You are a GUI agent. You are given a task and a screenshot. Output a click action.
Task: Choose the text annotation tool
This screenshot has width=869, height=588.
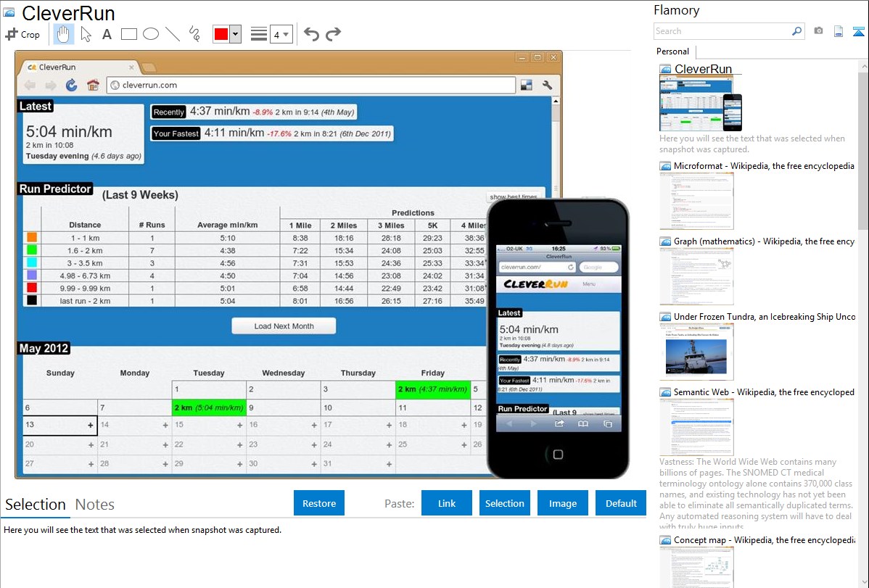(107, 34)
